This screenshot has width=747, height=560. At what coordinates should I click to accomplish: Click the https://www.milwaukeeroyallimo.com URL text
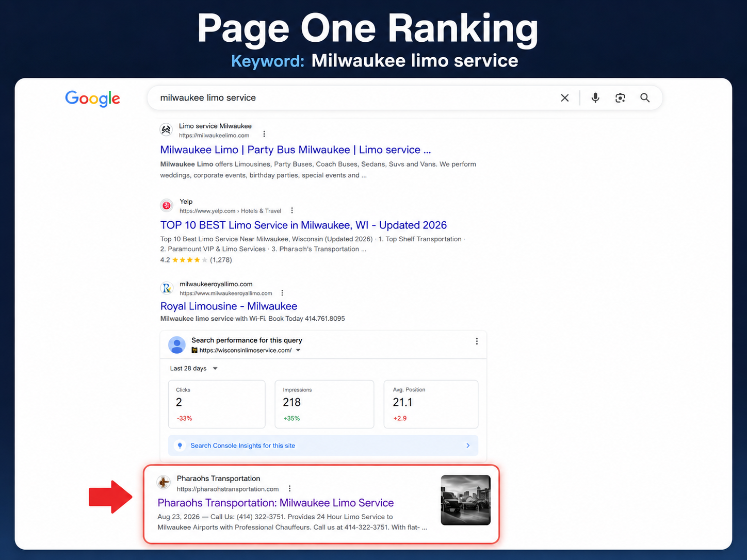[x=226, y=293]
